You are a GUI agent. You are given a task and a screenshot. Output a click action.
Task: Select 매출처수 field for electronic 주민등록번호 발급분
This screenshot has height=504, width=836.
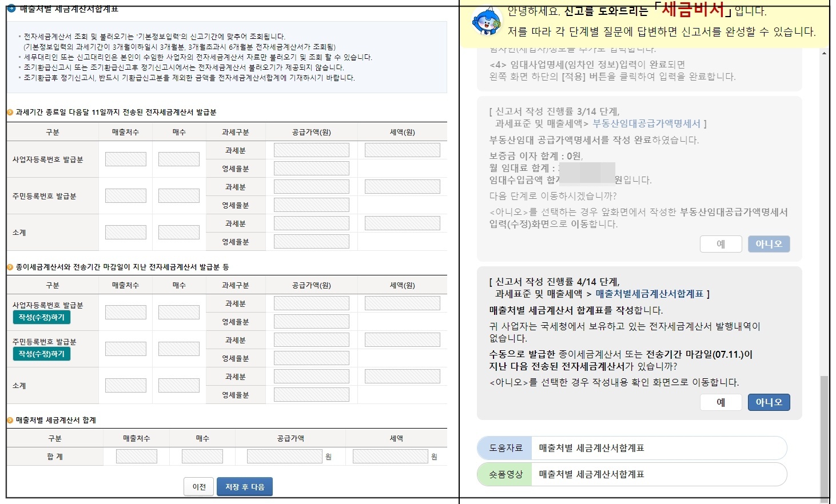[x=126, y=195]
